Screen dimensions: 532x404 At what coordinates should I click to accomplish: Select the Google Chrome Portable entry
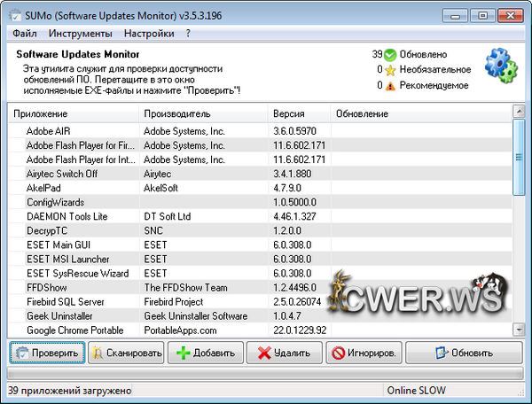[x=74, y=330]
